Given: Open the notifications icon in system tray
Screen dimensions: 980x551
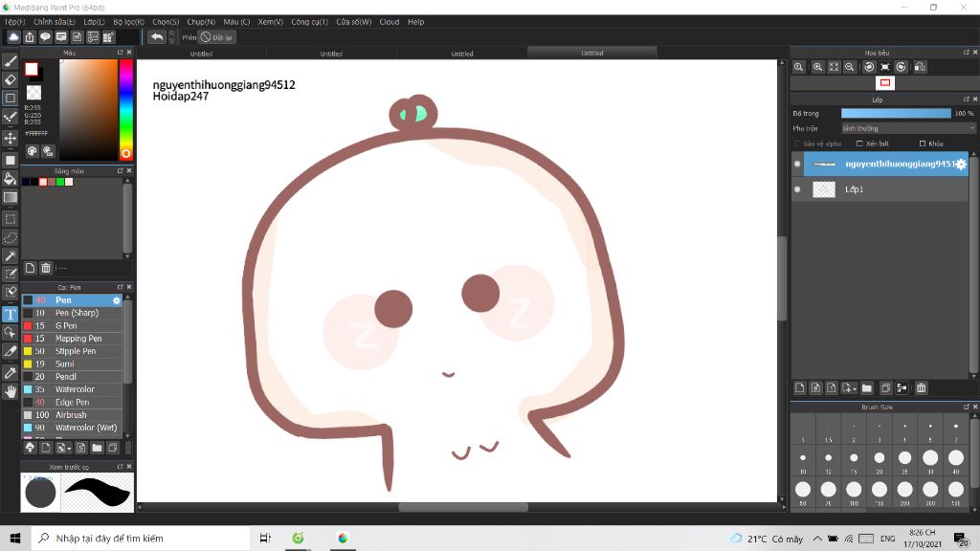Looking at the screenshot, I should pyautogui.click(x=961, y=538).
